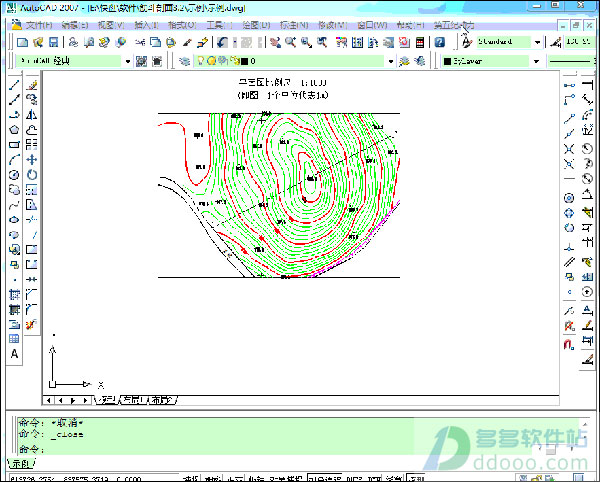600x482 pixels.
Task: Switch to the 布局1 layout tab
Action: pos(134,400)
